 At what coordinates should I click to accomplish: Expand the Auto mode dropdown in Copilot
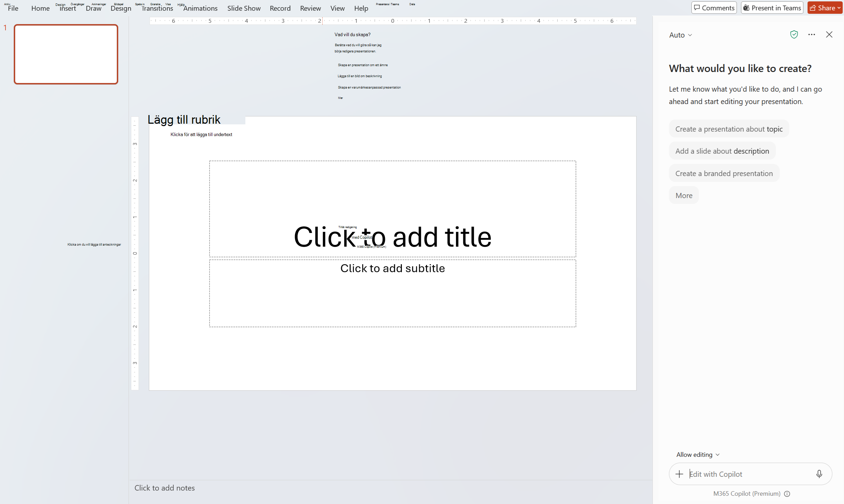680,35
